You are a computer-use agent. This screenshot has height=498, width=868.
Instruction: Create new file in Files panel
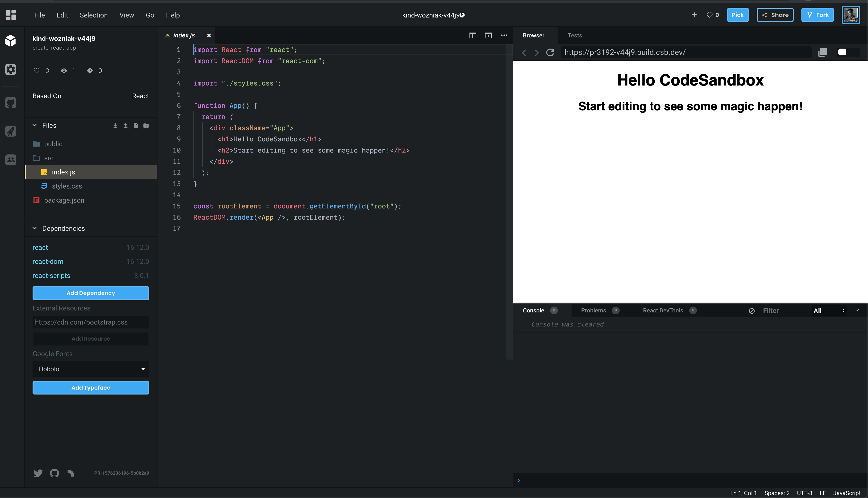pos(136,126)
